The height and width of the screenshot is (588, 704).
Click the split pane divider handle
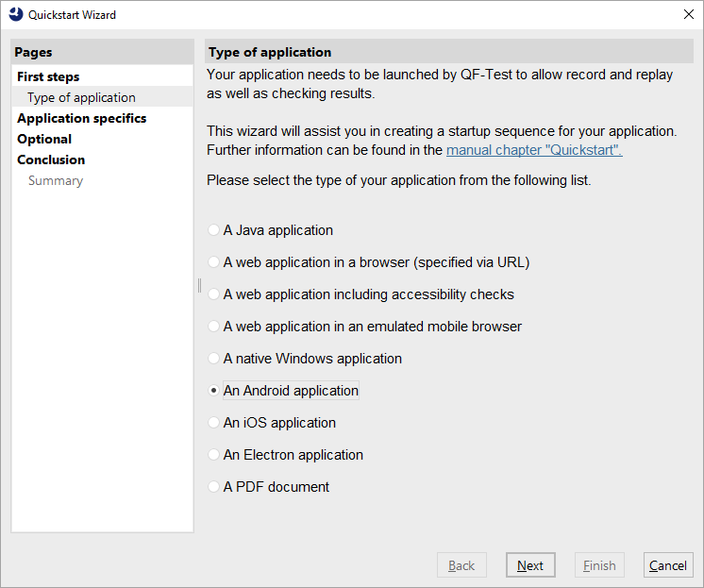[199, 285]
